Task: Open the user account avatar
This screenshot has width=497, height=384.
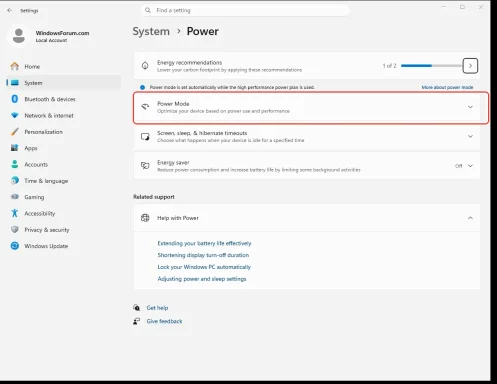Action: coord(19,36)
